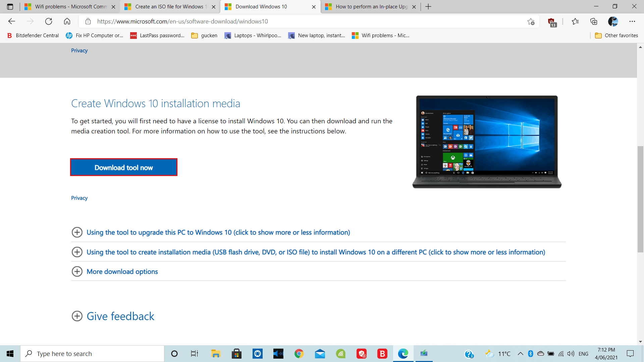Open File Explorer from taskbar
The image size is (644, 362).
(x=215, y=354)
